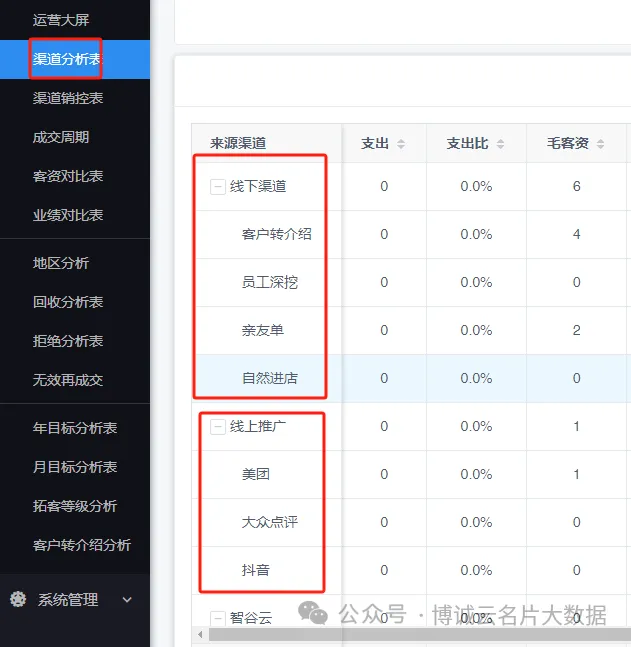631x647 pixels.
Task: Open 地区分析 in sidebar
Action: 60,263
